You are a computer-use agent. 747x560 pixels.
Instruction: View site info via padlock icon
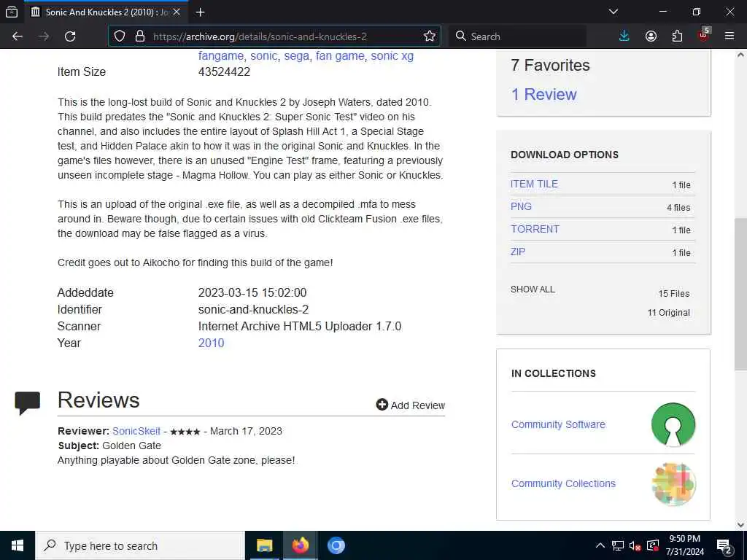pos(139,36)
